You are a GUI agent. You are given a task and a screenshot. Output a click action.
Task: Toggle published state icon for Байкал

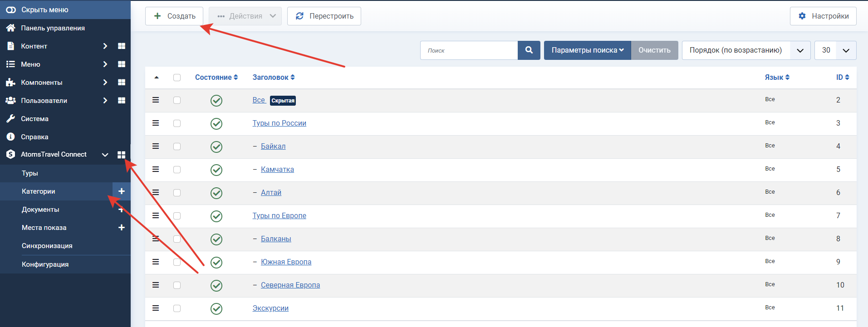(x=216, y=146)
